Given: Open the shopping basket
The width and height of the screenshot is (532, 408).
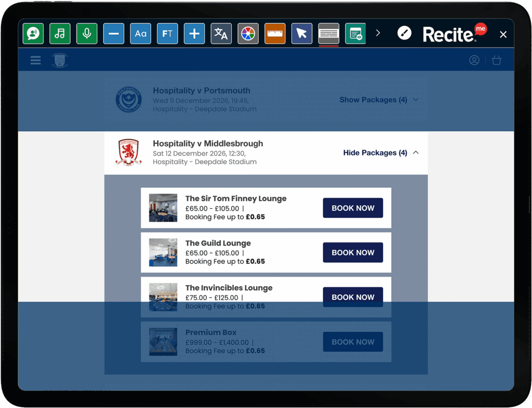Looking at the screenshot, I should click(496, 60).
